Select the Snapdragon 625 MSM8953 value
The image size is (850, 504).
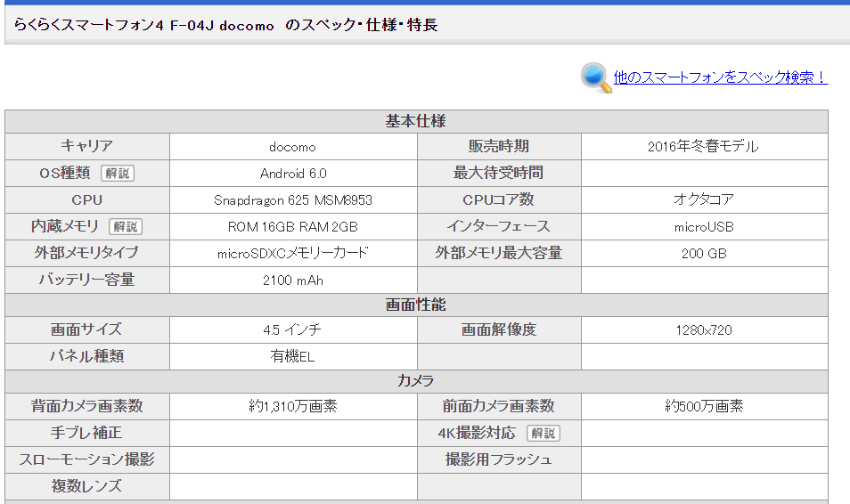tap(293, 200)
